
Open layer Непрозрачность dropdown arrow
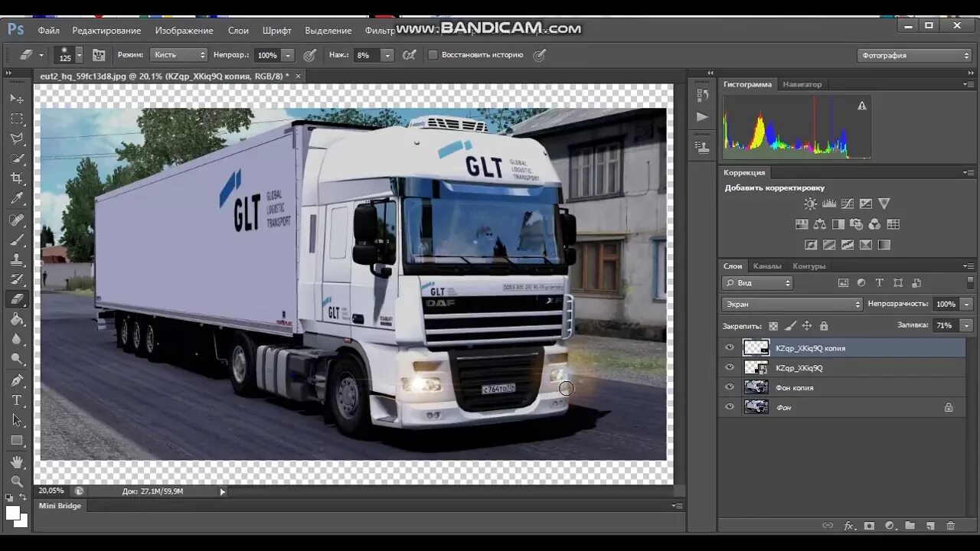point(967,304)
